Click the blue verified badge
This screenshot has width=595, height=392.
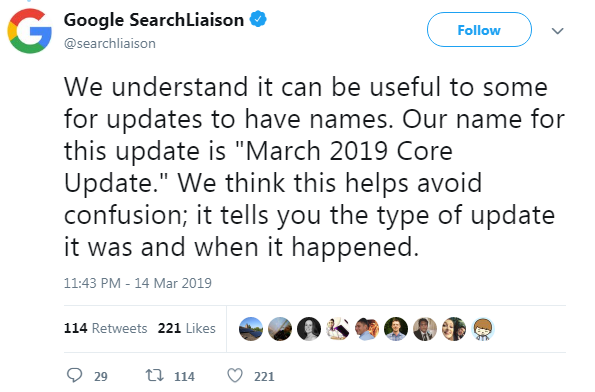click(258, 19)
